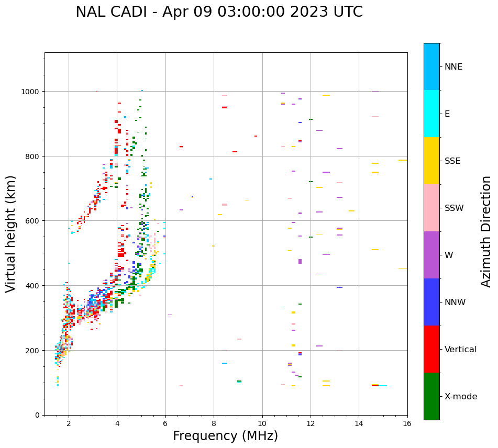Viewport: 498px width, 448px height.
Task: Click the blue NNW colorbar segment
Action: click(x=431, y=302)
